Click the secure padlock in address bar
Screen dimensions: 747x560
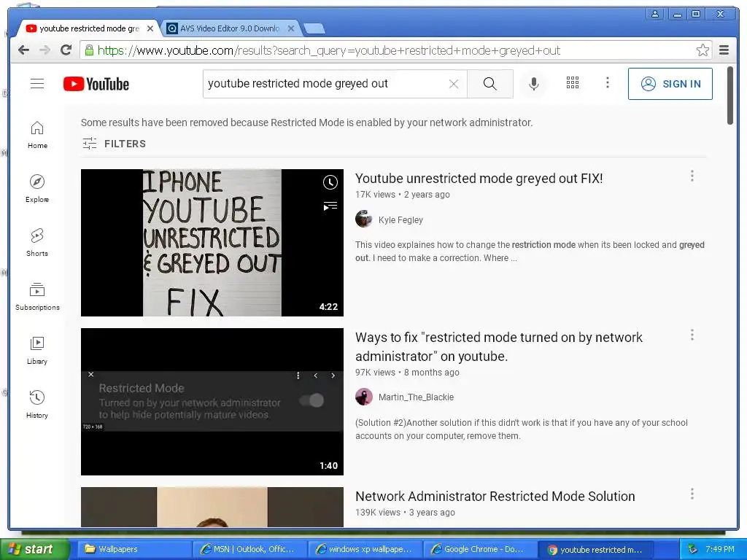point(88,50)
